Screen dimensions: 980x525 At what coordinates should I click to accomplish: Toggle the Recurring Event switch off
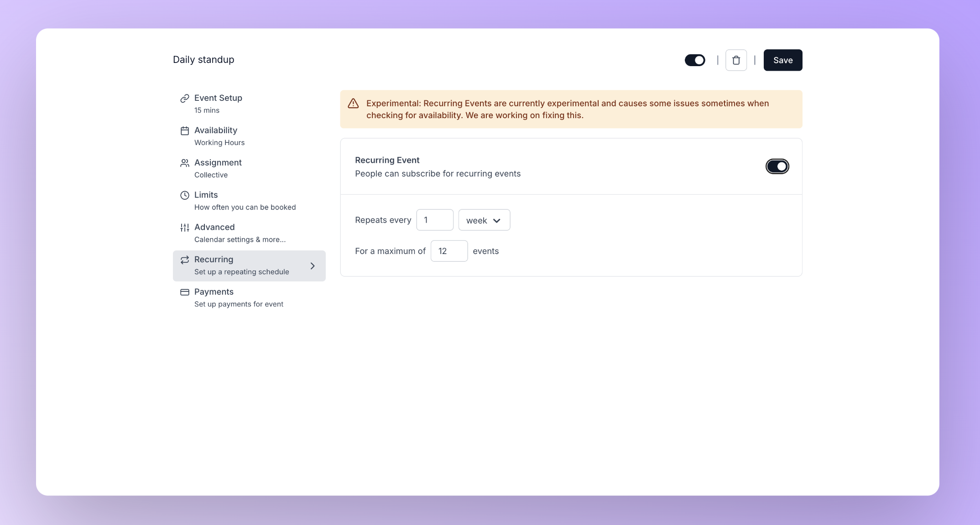[x=777, y=166]
